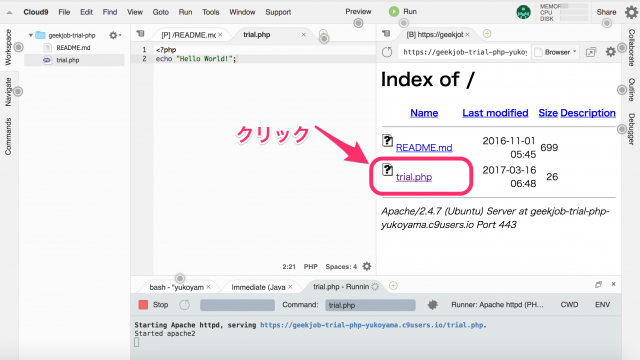Switch to the trial.php editor tab
This screenshot has height=360, width=640.
click(x=257, y=35)
